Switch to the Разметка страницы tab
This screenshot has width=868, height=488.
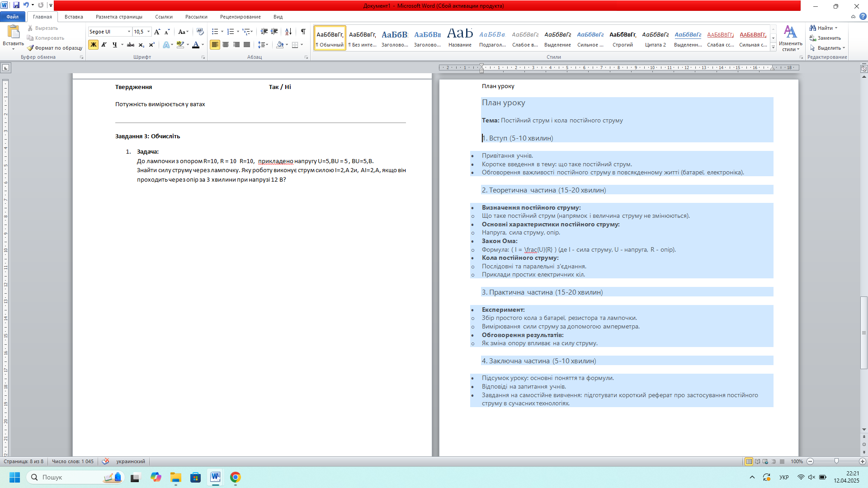(119, 17)
